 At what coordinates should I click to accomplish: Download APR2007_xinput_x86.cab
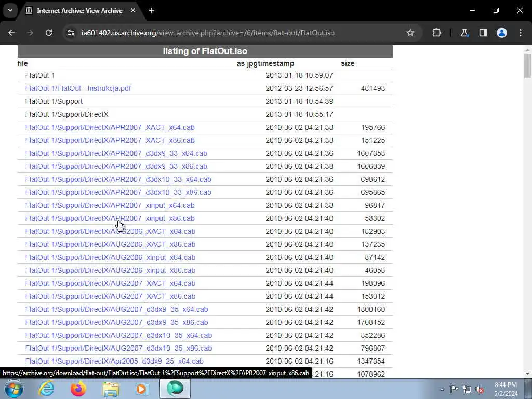coord(110,219)
